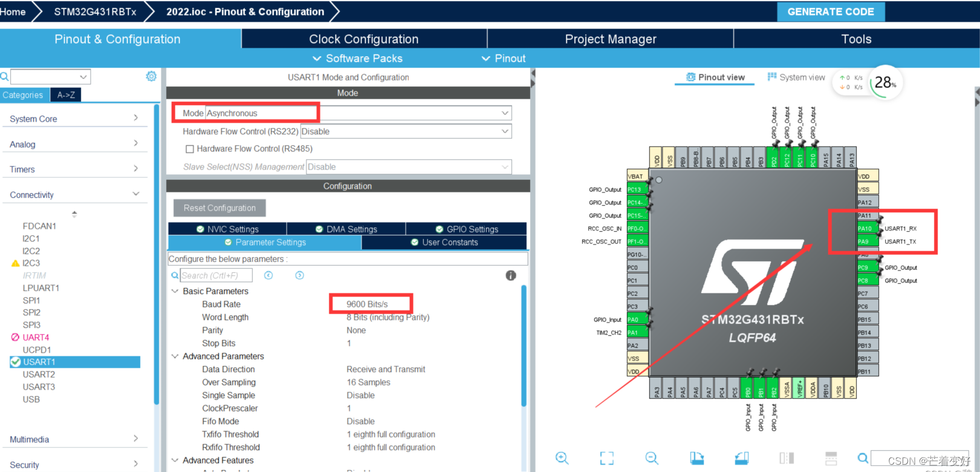Select USART2 in the peripheral list
The height and width of the screenshot is (472, 980).
[x=39, y=375]
